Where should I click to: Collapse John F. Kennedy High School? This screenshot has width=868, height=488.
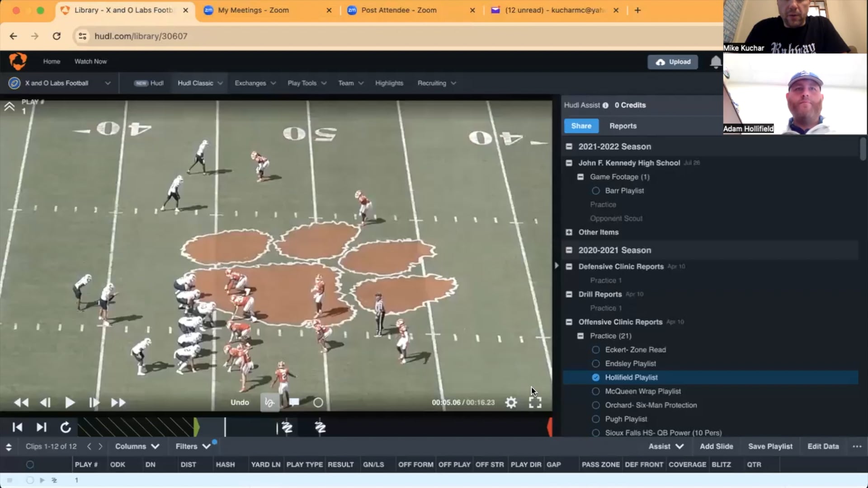(569, 163)
